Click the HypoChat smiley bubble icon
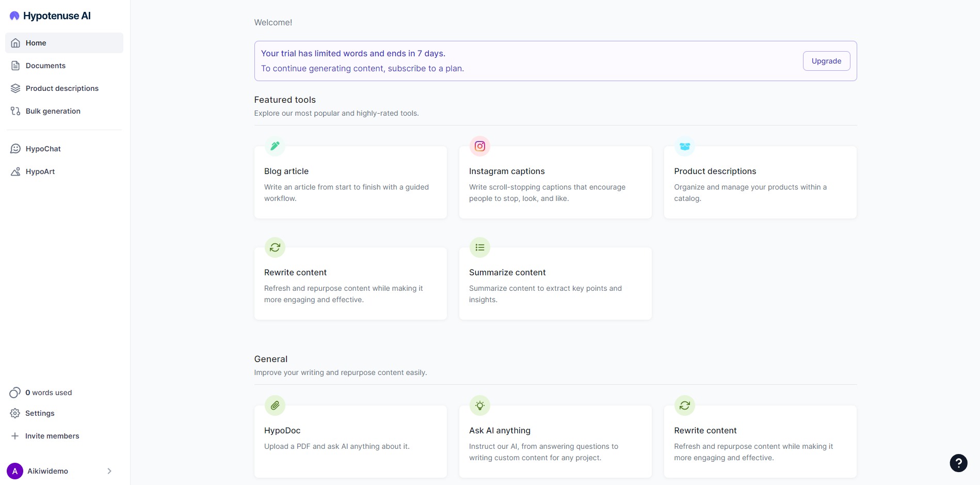 15,149
